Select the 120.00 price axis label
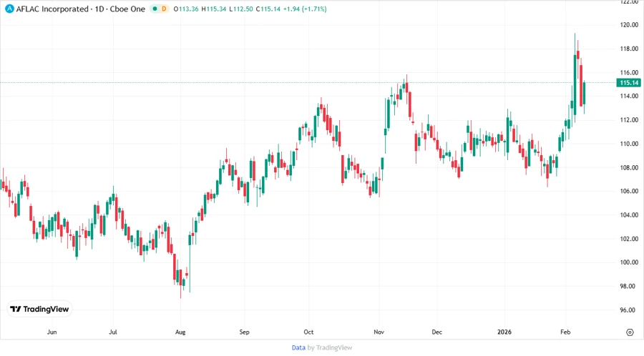This screenshot has width=644, height=356. [x=629, y=24]
